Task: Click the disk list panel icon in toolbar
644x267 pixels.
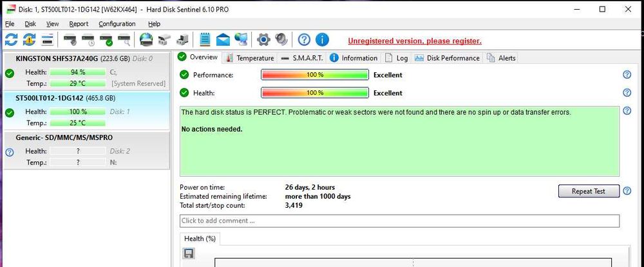Action: pyautogui.click(x=48, y=39)
